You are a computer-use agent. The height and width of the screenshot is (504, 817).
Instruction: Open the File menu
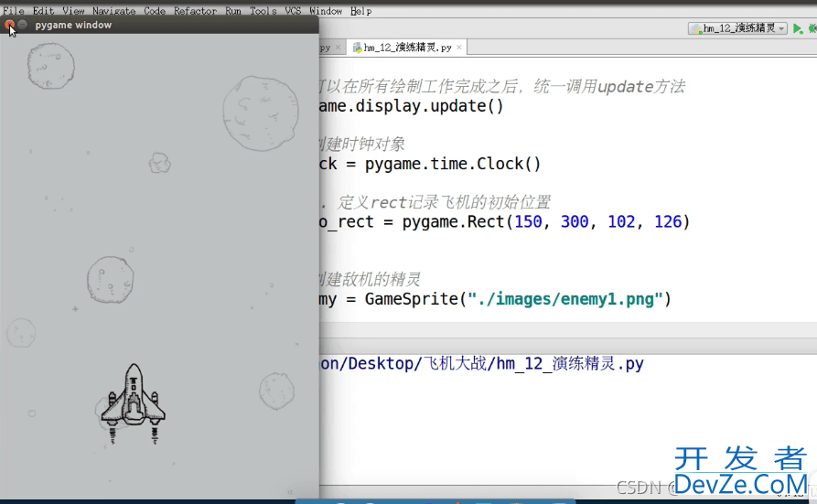(14, 10)
